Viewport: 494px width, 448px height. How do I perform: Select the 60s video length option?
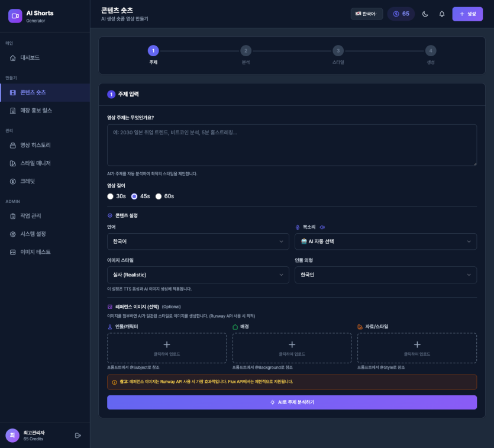tap(159, 196)
